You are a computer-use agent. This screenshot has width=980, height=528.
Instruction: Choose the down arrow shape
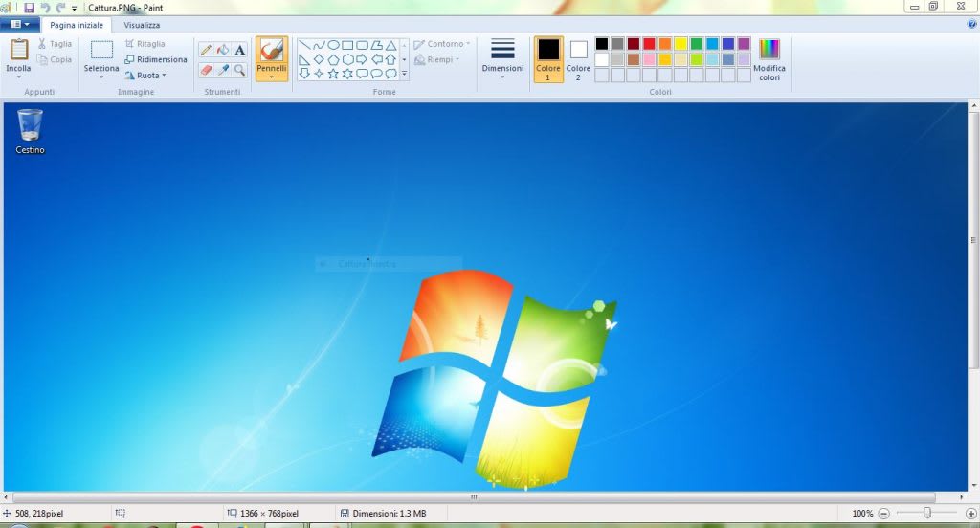(304, 74)
